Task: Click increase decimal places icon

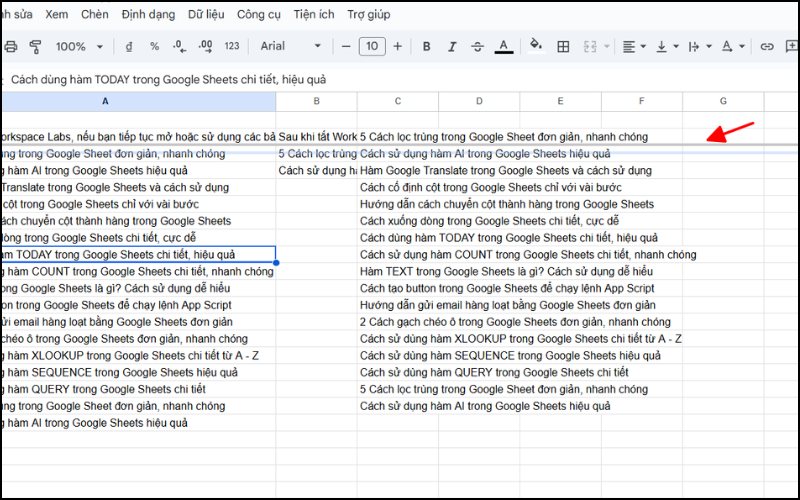Action: pyautogui.click(x=204, y=46)
